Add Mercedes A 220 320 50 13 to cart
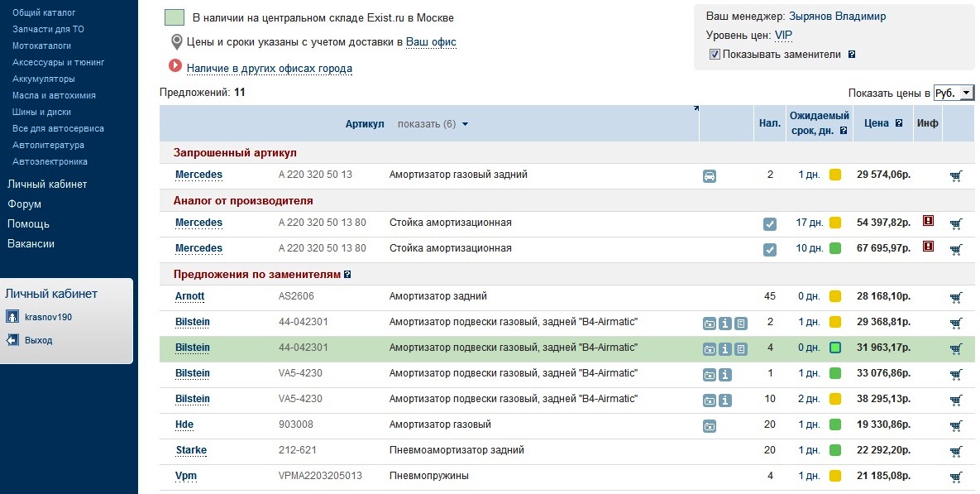 tap(956, 176)
